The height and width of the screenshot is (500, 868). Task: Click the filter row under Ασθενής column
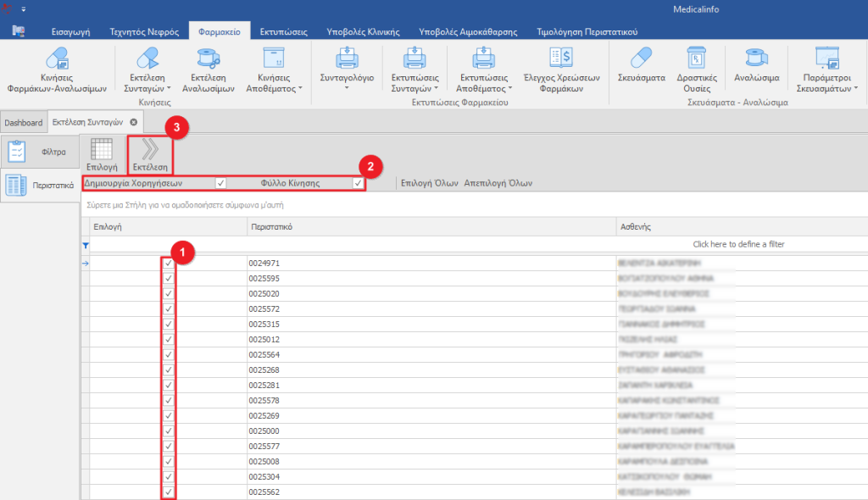737,244
